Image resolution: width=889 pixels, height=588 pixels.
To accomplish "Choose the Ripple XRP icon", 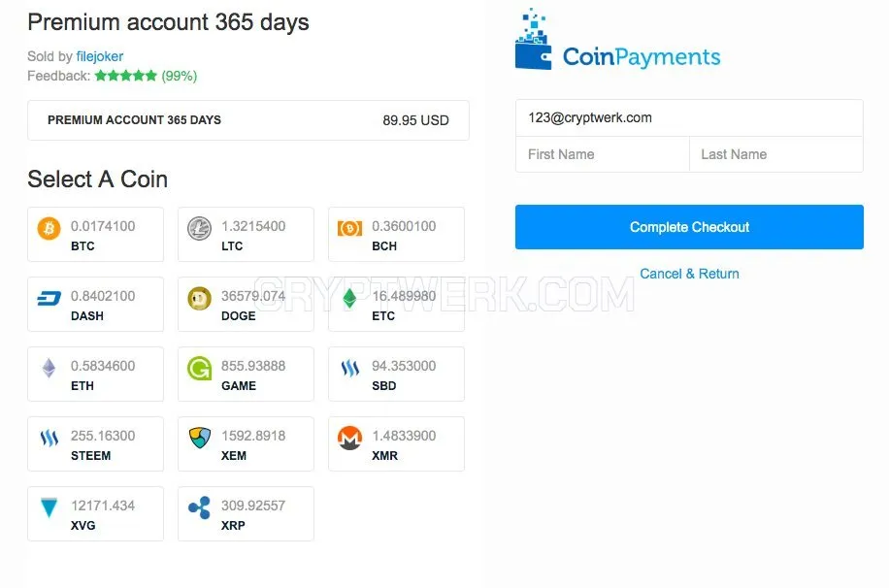I will [200, 507].
